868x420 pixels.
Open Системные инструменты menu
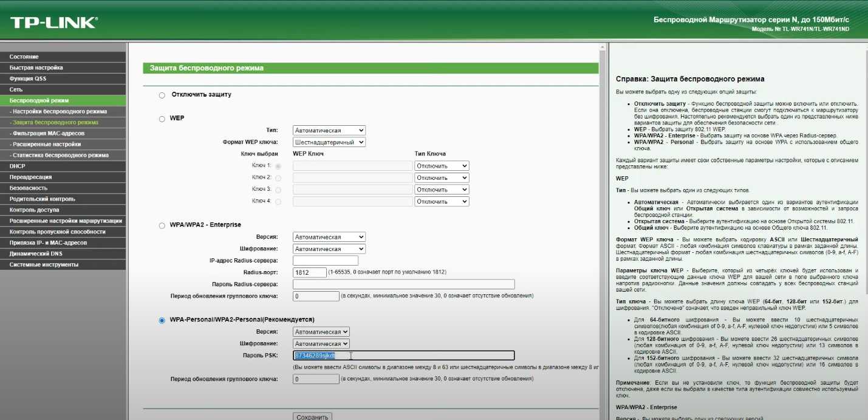[x=44, y=264]
